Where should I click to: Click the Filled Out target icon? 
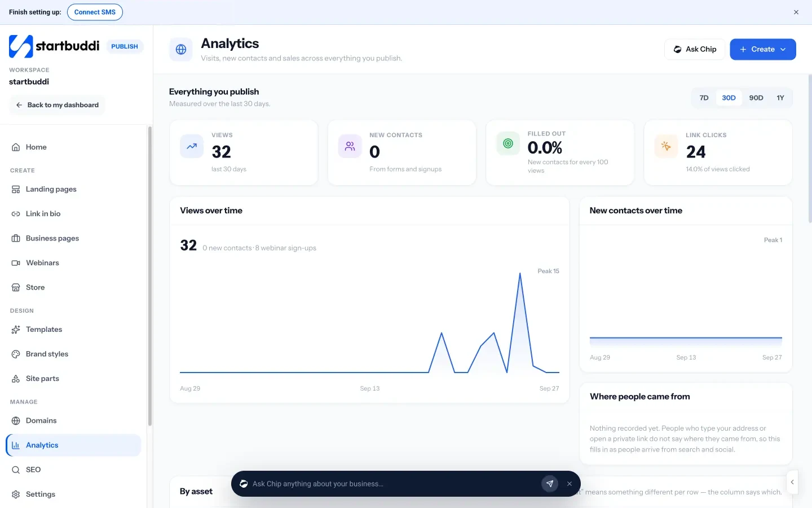pyautogui.click(x=508, y=143)
